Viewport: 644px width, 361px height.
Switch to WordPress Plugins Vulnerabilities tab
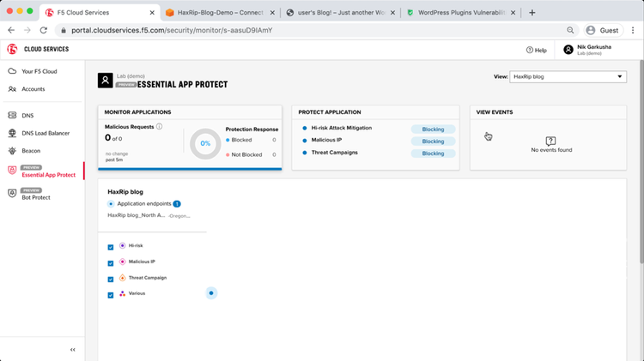click(x=461, y=13)
